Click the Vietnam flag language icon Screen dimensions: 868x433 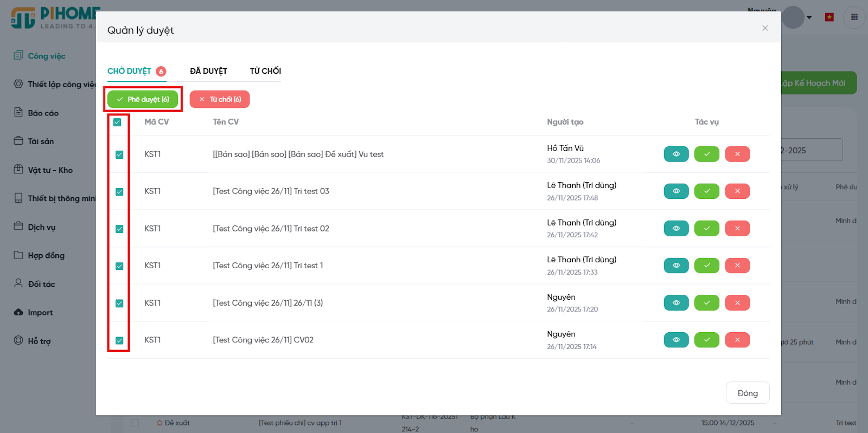[829, 17]
